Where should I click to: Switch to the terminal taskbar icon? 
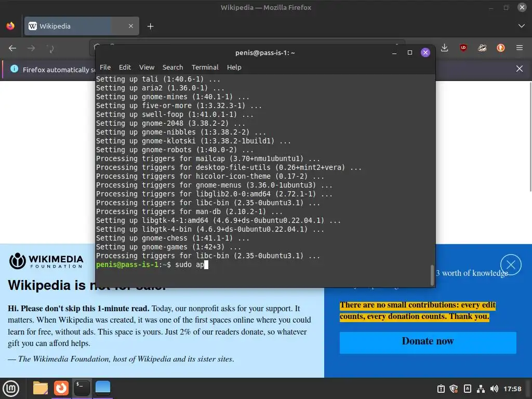82,388
